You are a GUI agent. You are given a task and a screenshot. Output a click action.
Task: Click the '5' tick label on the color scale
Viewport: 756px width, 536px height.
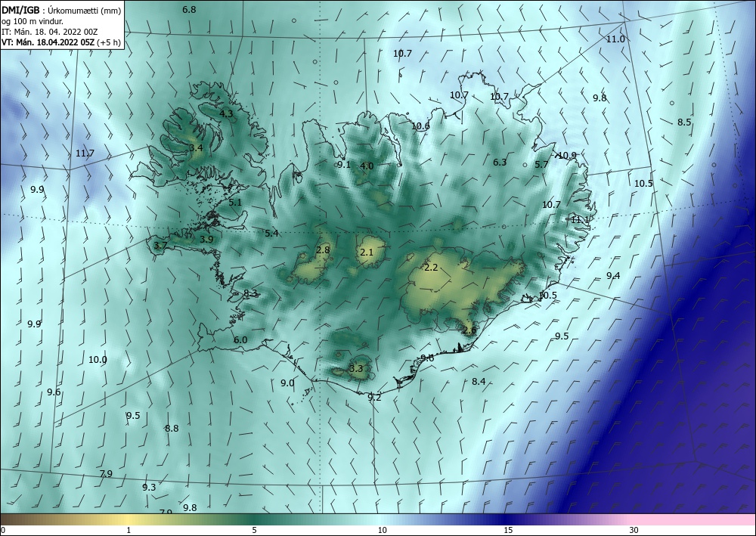(254, 530)
